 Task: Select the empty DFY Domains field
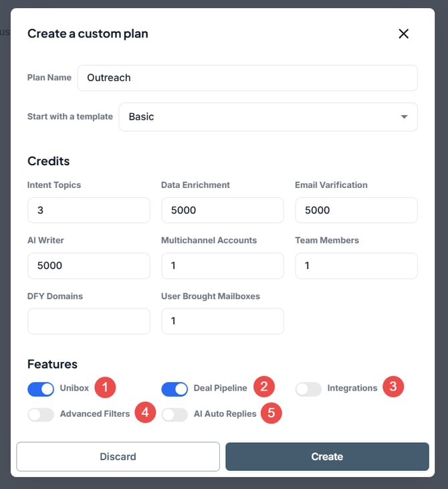point(88,321)
